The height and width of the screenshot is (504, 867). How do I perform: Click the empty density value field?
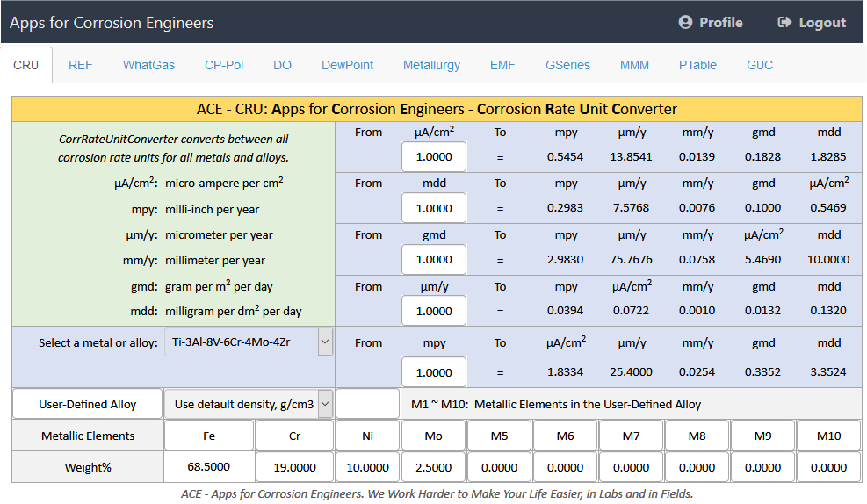[367, 404]
